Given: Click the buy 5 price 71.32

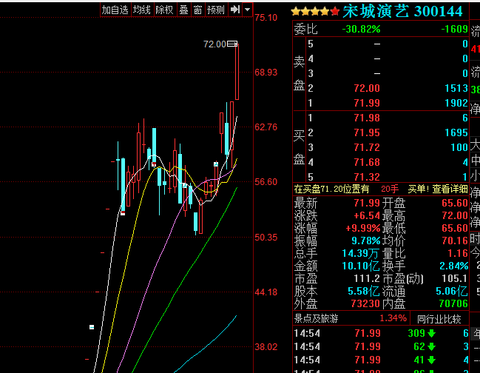Looking at the screenshot, I should [367, 177].
